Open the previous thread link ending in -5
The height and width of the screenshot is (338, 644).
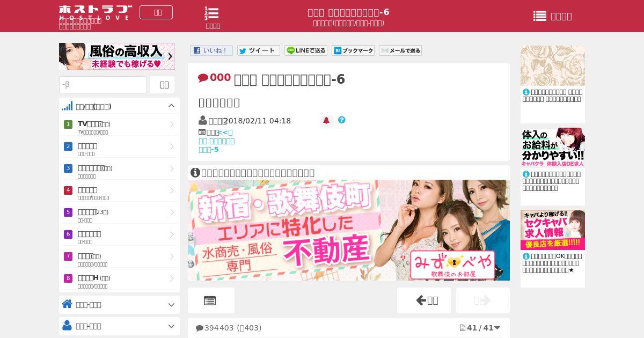click(209, 150)
